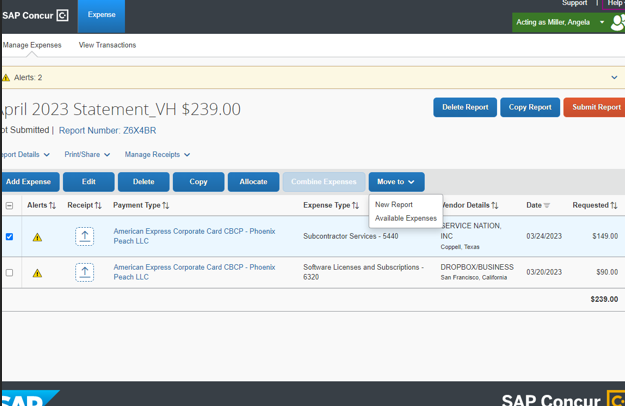Viewport: 625px width, 406px height.
Task: Sort by the Receipt column arrows
Action: pyautogui.click(x=98, y=206)
